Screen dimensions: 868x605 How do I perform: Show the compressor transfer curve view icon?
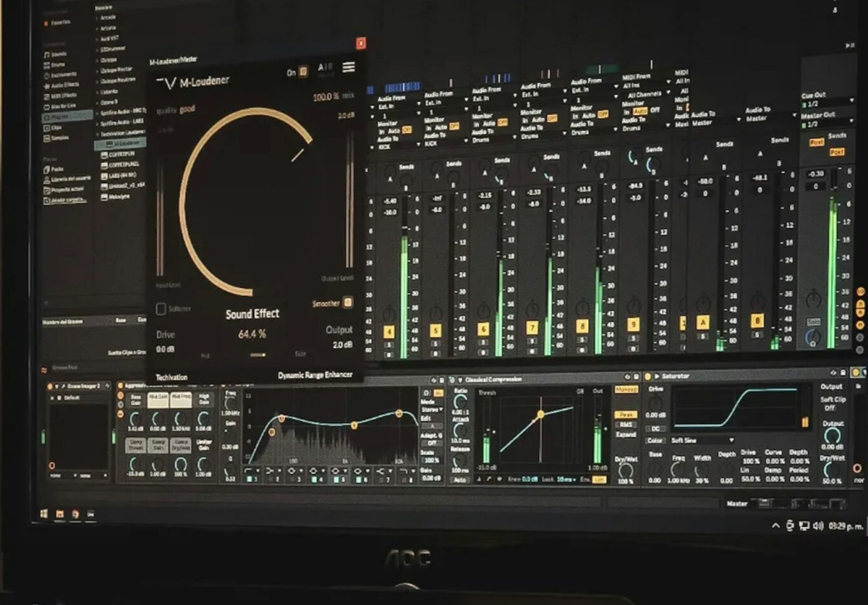tap(489, 479)
